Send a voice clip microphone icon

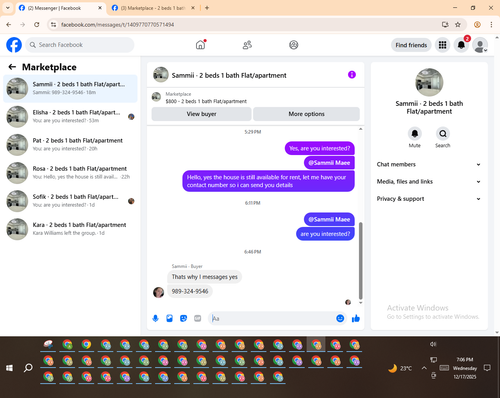click(x=155, y=319)
